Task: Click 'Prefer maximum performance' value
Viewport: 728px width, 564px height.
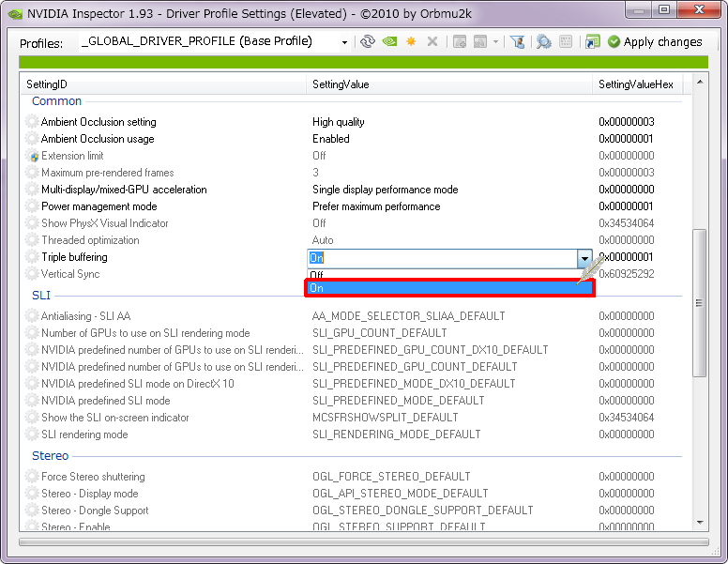Action: (x=376, y=206)
